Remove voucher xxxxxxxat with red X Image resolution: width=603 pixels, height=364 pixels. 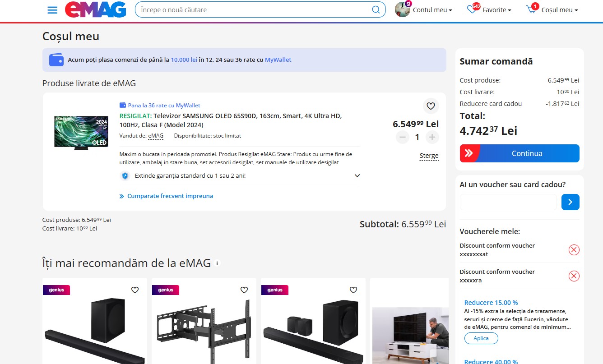574,250
